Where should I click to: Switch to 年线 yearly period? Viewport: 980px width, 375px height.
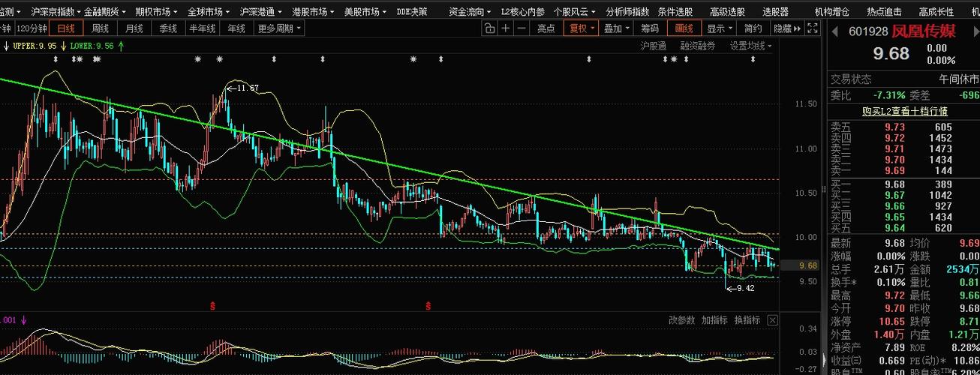tap(236, 28)
